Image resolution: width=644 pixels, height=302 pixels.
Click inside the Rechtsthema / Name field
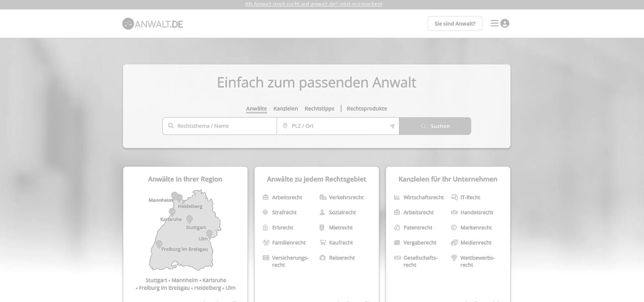tap(219, 126)
